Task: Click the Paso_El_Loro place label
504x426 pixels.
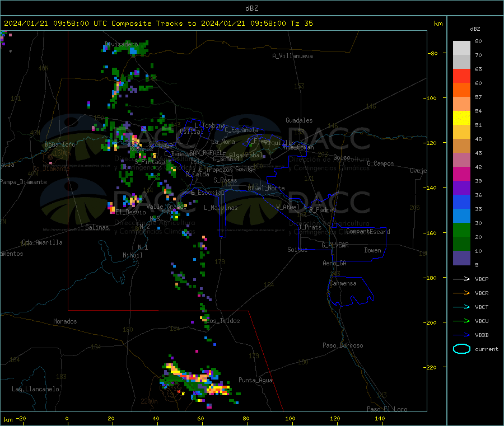Action: pos(387,409)
